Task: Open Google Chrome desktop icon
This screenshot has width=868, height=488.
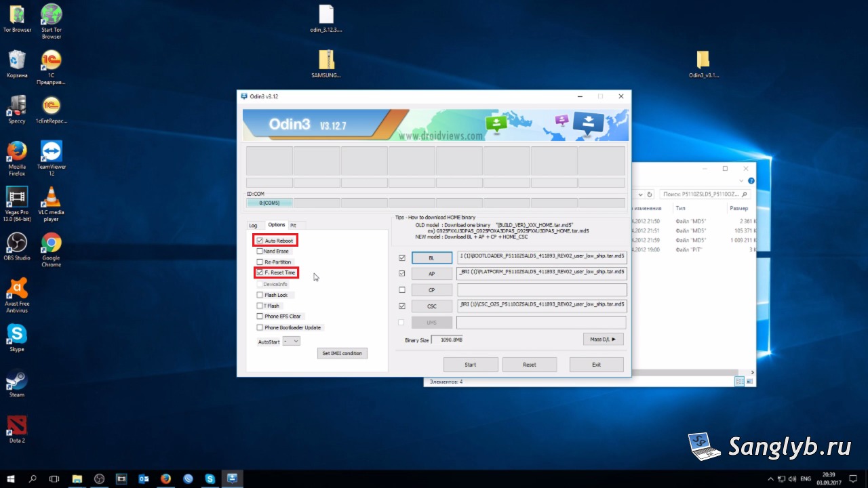Action: [x=52, y=250]
